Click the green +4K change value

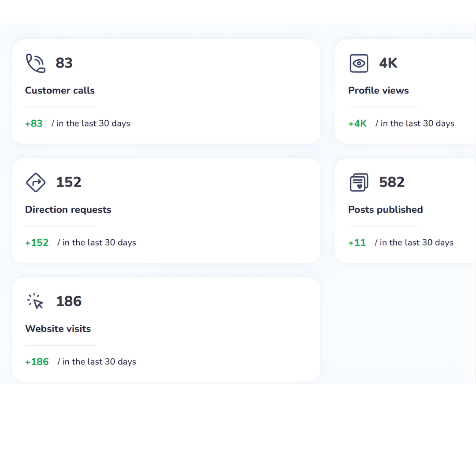pos(357,123)
